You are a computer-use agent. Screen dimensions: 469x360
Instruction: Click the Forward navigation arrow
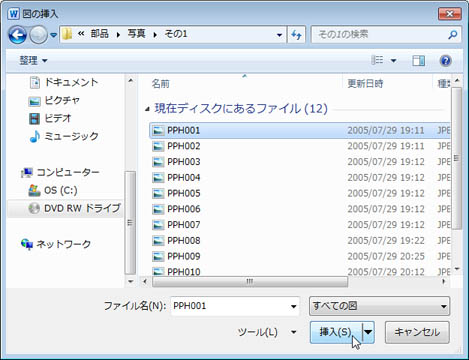[38, 35]
